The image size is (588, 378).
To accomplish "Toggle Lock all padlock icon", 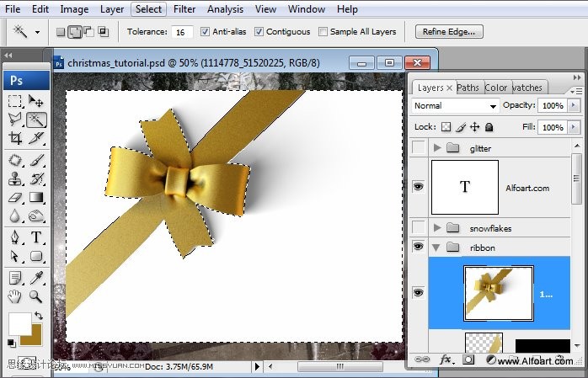I will click(x=489, y=127).
